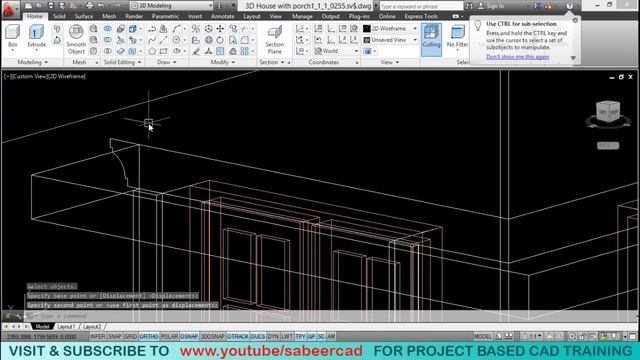This screenshot has width=640, height=360.
Task: Click the MODEL button in status bar
Action: (x=483, y=336)
